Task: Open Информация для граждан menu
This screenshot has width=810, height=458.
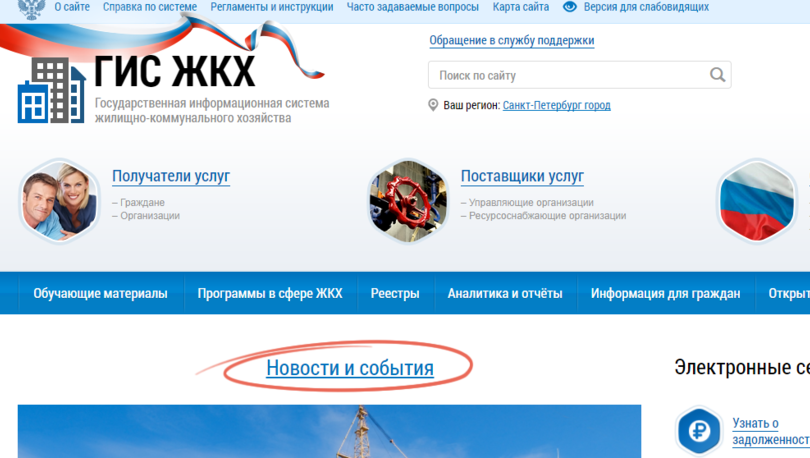Action: point(665,293)
